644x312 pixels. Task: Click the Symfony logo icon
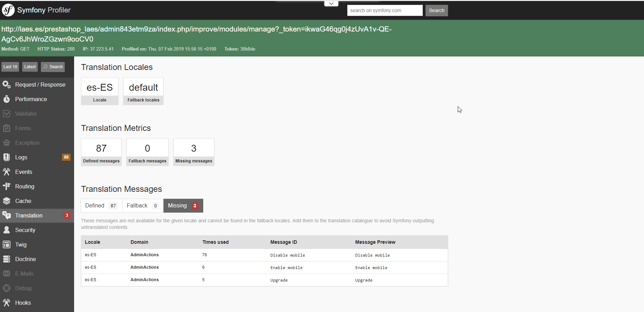[x=8, y=10]
